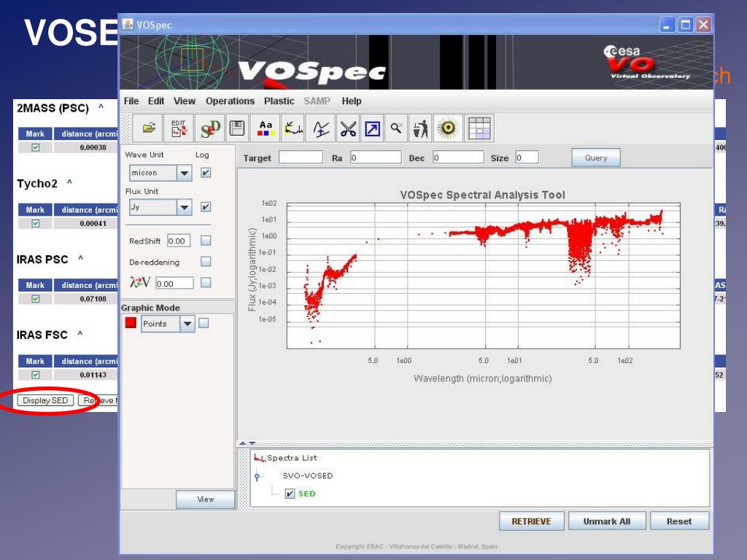Open the File menu
Image resolution: width=747 pixels, height=560 pixels.
[x=131, y=101]
